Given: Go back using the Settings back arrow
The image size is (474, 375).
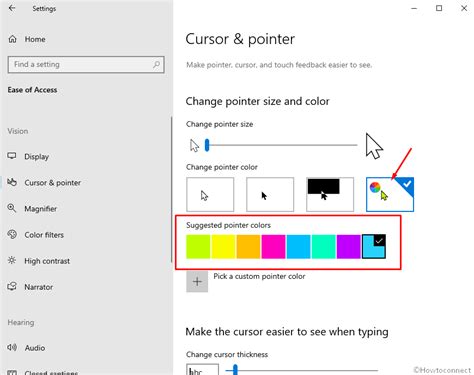Looking at the screenshot, I should click(x=12, y=8).
